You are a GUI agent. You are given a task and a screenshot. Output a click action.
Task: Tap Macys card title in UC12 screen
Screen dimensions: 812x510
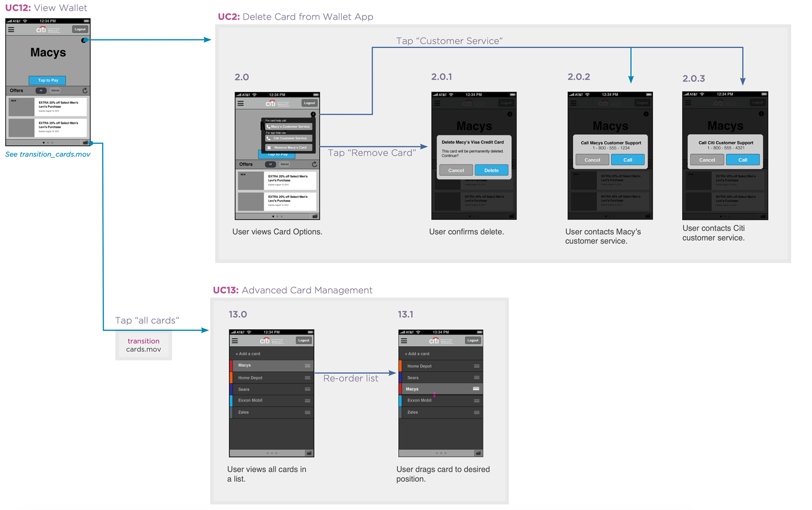tap(48, 52)
